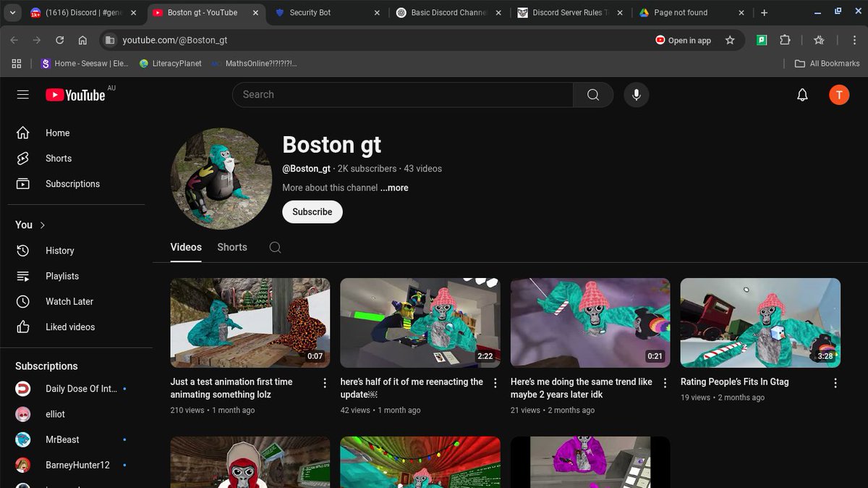Open the Chrome apps grid icon
This screenshot has width=868, height=488.
tap(17, 64)
